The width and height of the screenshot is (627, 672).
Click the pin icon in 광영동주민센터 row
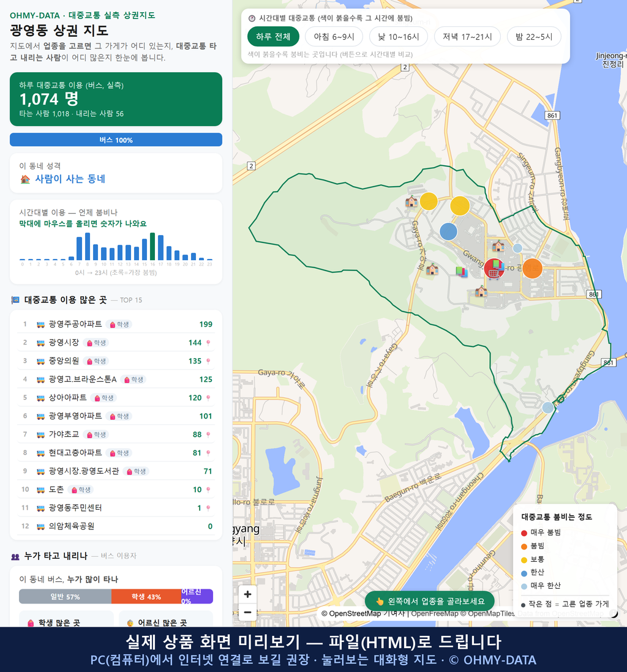click(208, 509)
